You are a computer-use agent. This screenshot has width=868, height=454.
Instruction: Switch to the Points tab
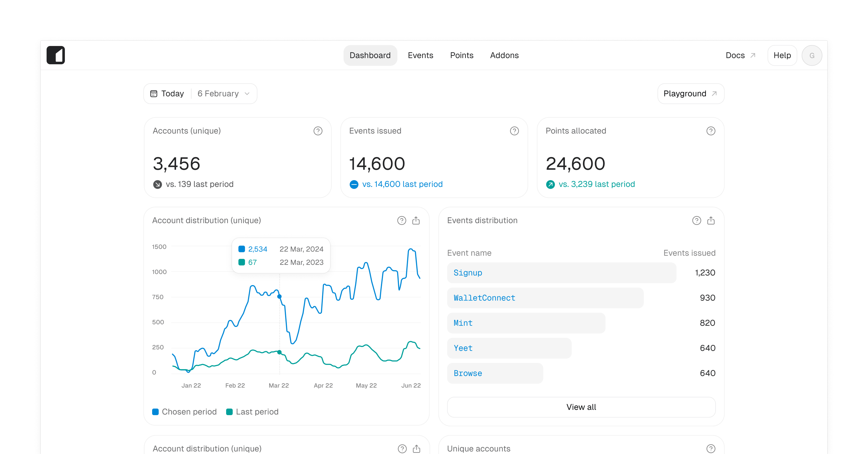point(462,55)
